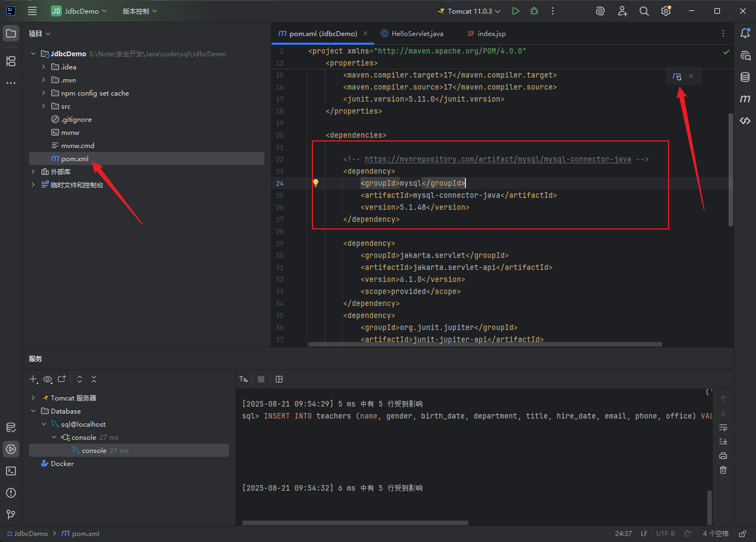
Task: Load Maven changes floating icon
Action: (677, 76)
